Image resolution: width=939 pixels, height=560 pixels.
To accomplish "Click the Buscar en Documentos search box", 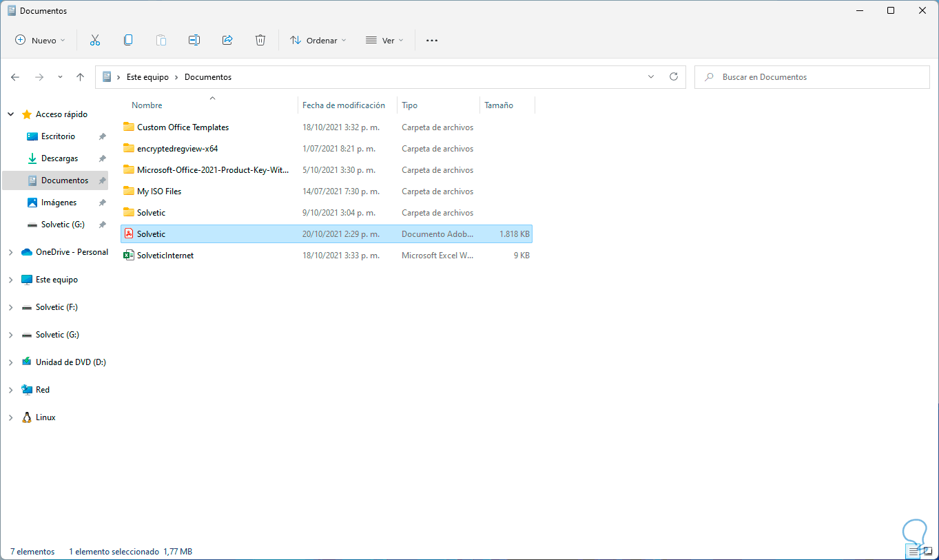I will pos(812,77).
